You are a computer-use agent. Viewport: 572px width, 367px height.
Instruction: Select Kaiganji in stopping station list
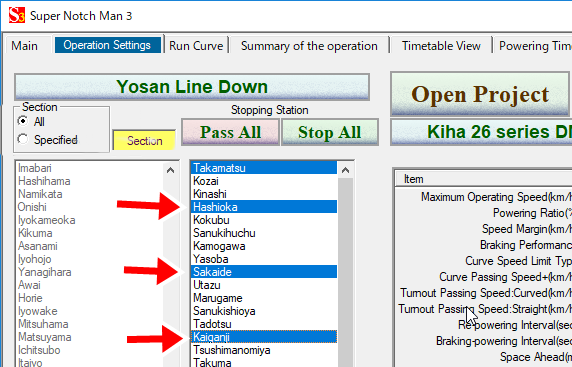264,337
